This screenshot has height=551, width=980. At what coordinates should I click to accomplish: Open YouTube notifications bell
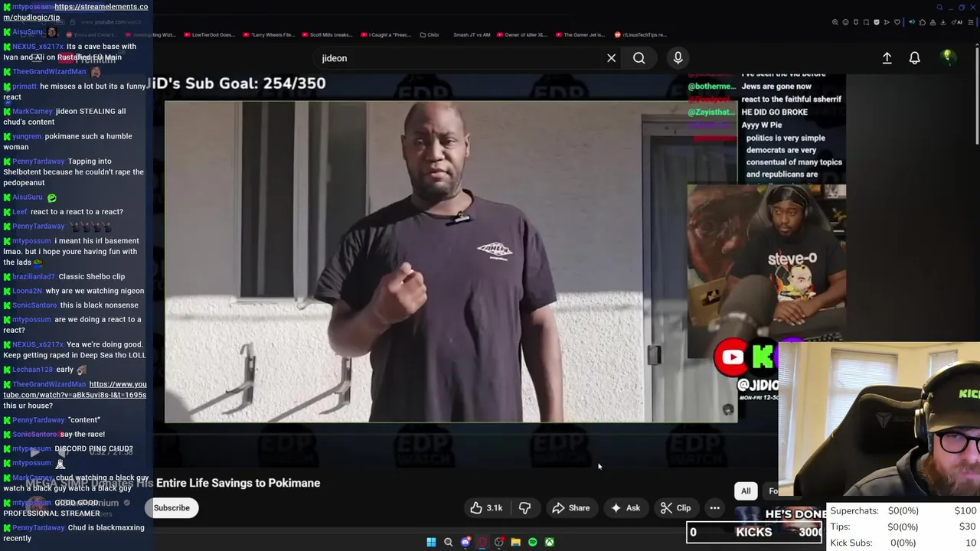[915, 58]
